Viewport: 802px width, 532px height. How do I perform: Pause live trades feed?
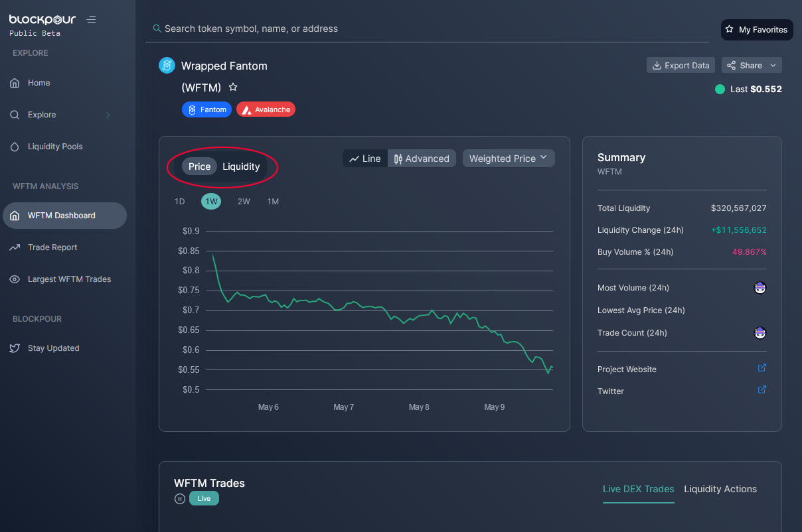click(x=179, y=499)
